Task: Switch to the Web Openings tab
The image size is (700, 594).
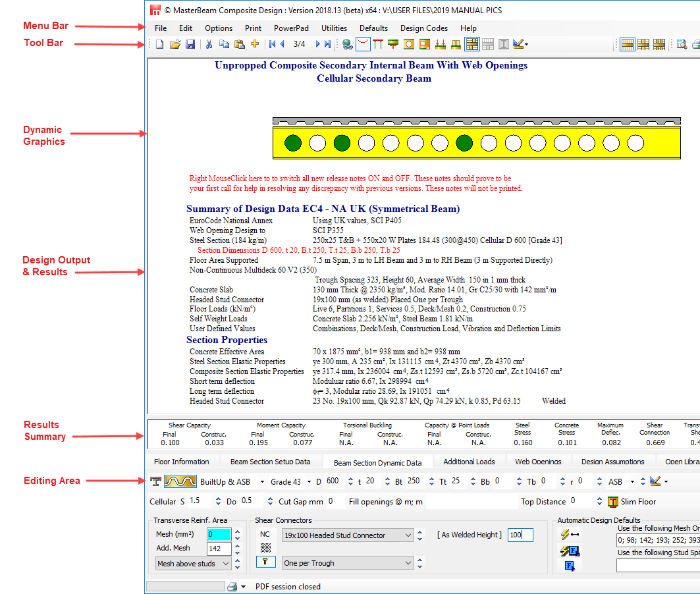Action: [537, 462]
